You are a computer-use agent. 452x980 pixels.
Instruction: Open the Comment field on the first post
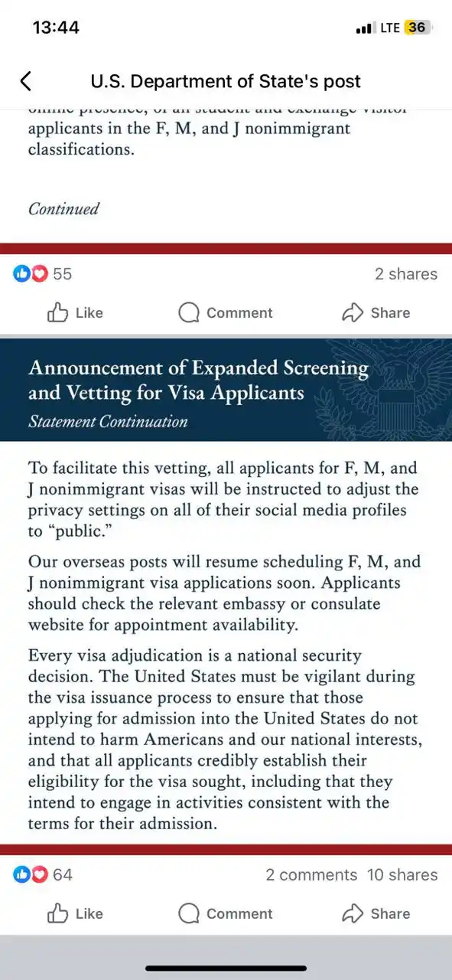pyautogui.click(x=226, y=312)
